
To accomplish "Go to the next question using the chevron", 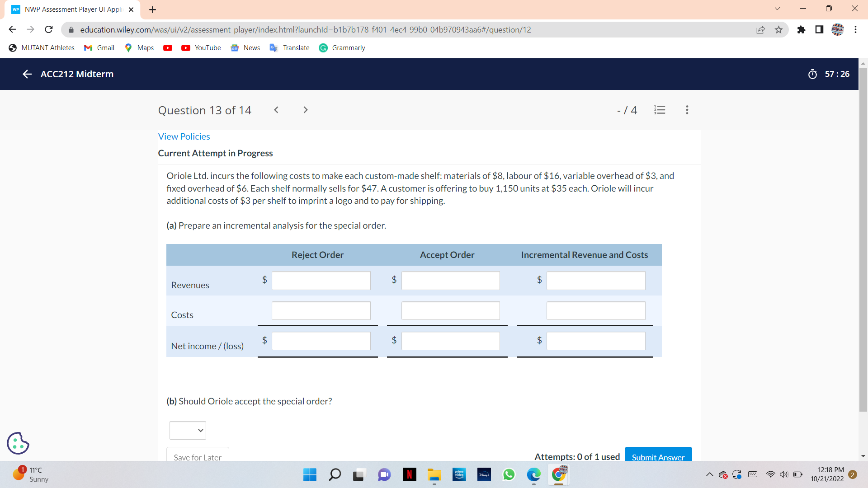I will (x=306, y=110).
